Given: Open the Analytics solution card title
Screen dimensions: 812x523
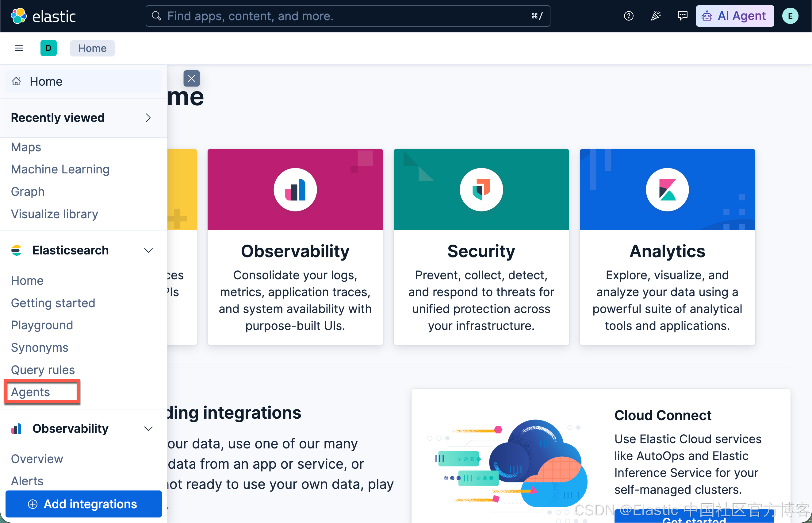Looking at the screenshot, I should click(668, 251).
